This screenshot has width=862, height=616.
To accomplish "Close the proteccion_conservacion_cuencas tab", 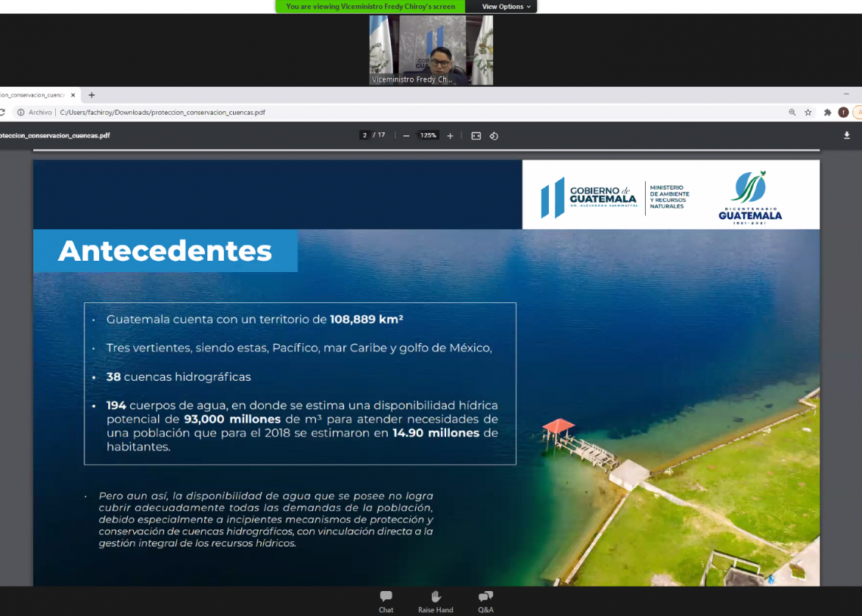I will (73, 95).
